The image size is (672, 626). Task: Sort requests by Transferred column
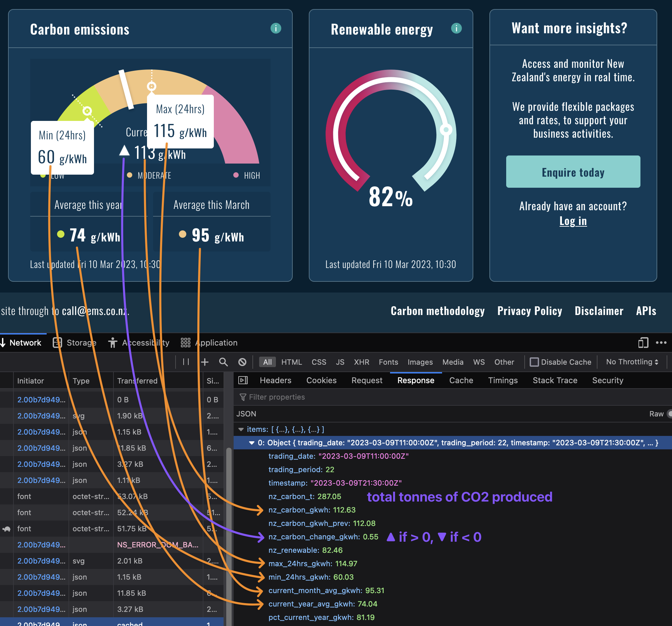pos(157,381)
